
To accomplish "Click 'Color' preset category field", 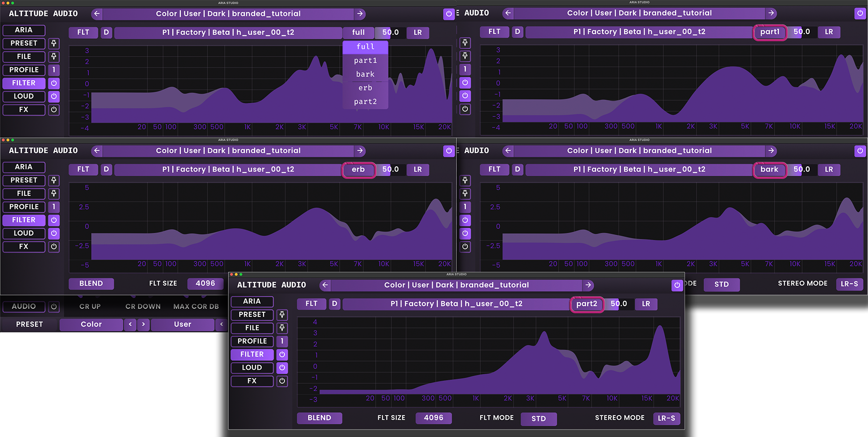I will (x=91, y=324).
